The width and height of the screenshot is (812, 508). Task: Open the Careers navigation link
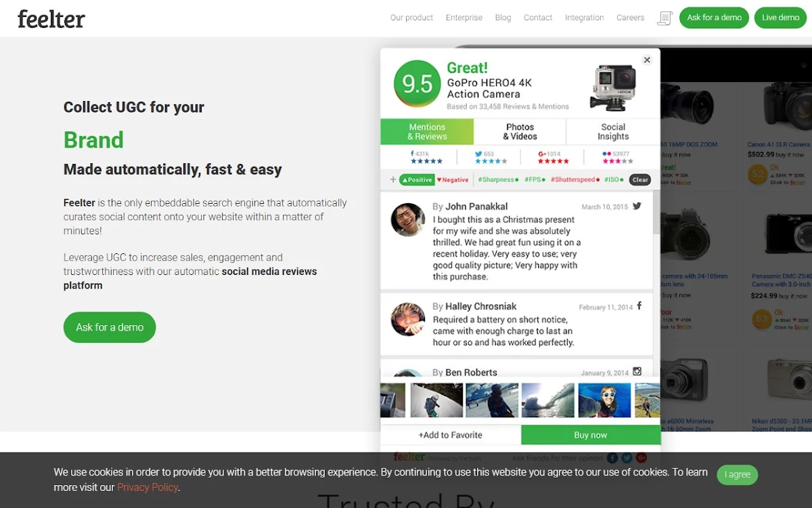tap(630, 18)
